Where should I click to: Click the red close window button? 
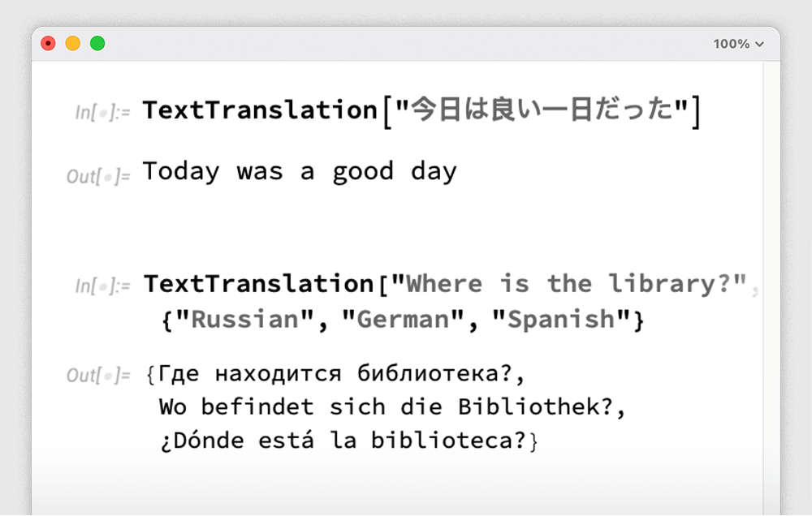click(x=49, y=44)
